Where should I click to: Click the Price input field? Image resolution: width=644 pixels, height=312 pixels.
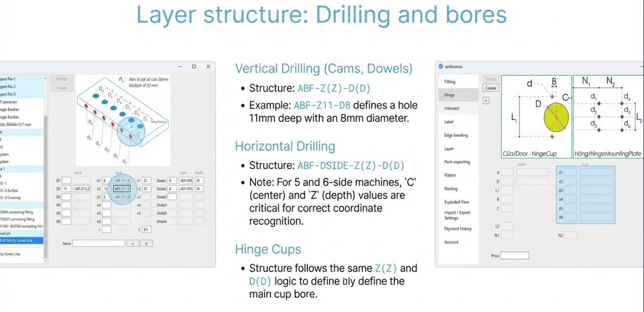[514, 256]
